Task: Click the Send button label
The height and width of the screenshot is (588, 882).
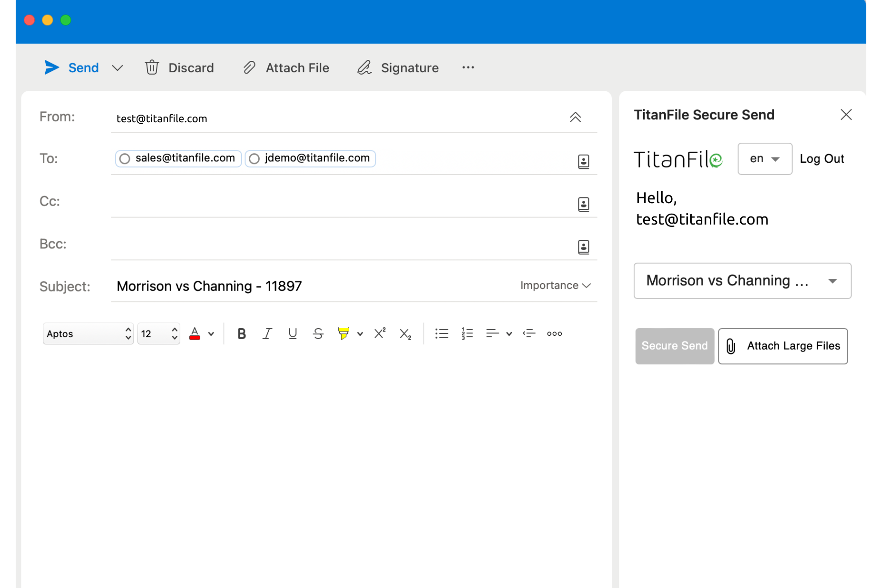Action: [x=83, y=68]
